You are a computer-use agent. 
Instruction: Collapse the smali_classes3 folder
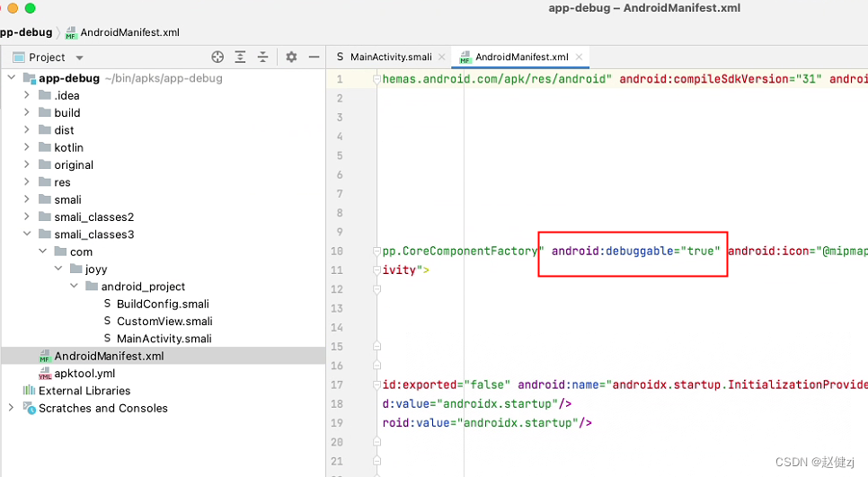[x=27, y=234]
